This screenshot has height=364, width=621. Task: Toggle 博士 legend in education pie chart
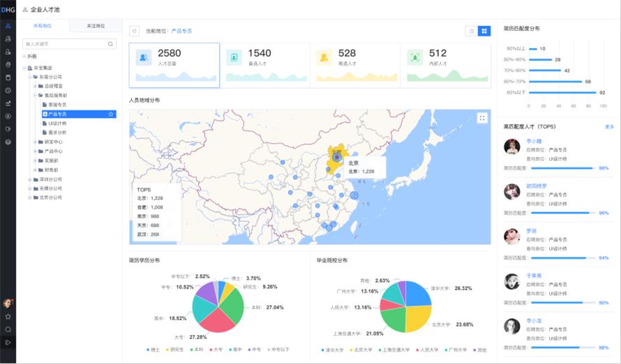pyautogui.click(x=153, y=350)
